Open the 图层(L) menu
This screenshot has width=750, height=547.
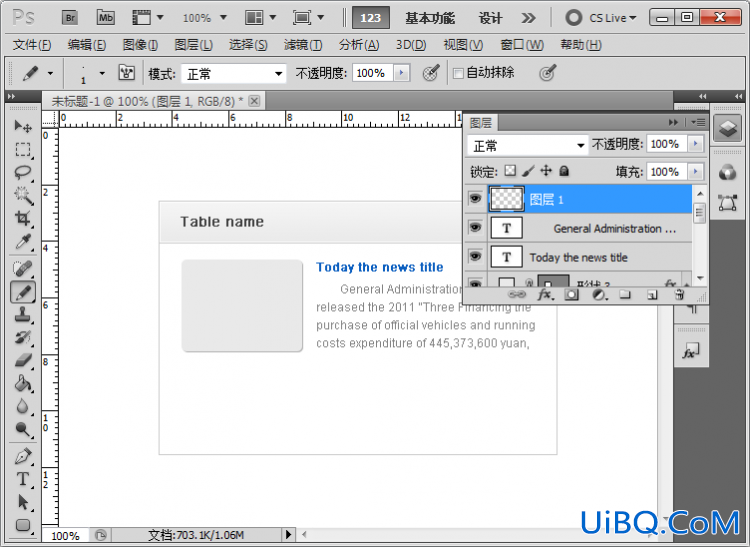coord(194,45)
